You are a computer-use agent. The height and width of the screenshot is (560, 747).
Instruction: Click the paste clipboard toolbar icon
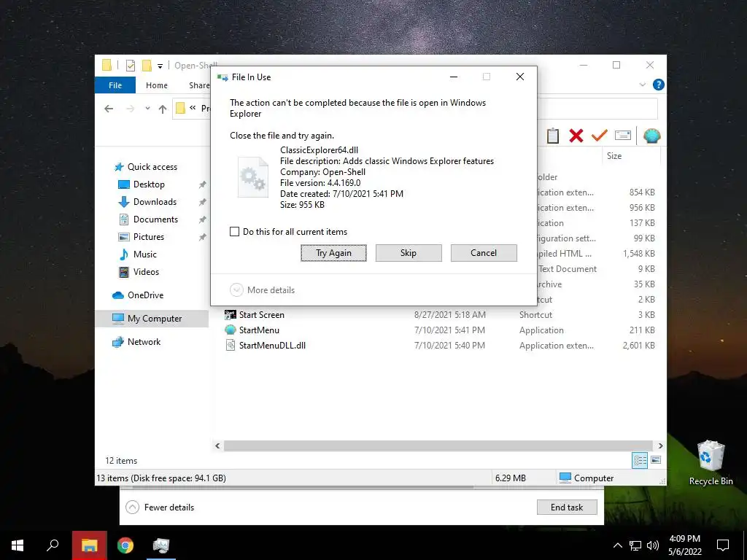(553, 136)
